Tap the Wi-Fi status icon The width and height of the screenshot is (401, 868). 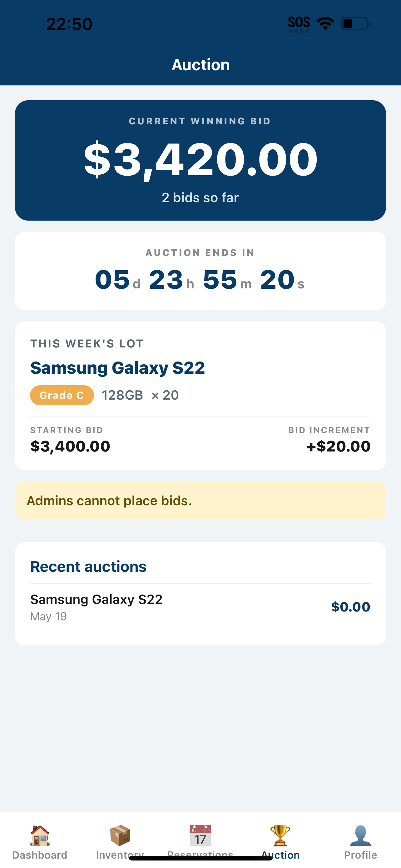(x=325, y=24)
